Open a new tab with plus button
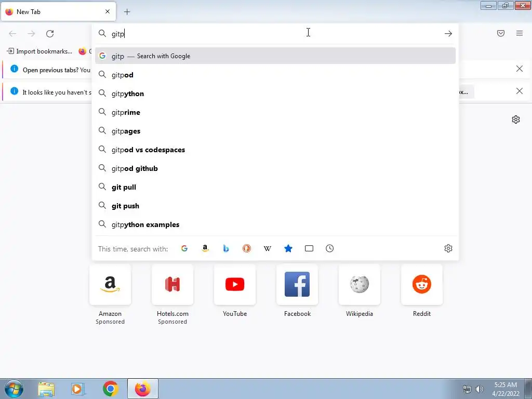 point(127,12)
